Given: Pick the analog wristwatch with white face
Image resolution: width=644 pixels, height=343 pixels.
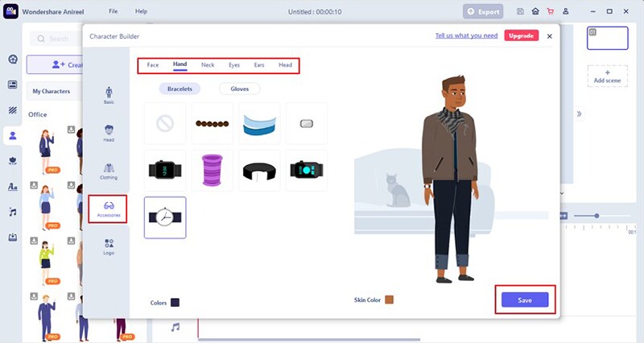Looking at the screenshot, I should coord(165,217).
